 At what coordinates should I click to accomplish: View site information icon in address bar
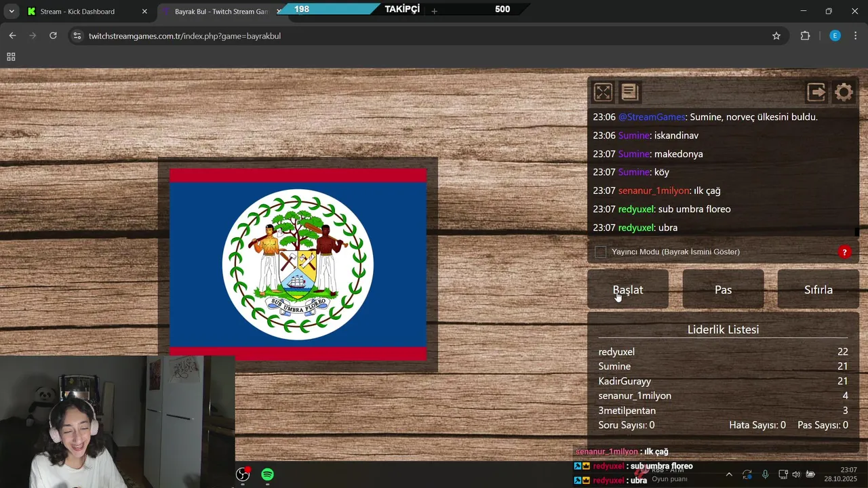(77, 36)
